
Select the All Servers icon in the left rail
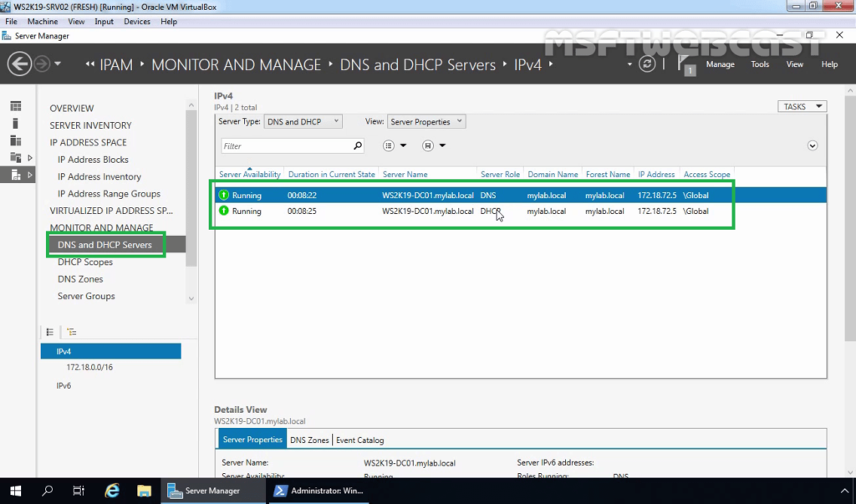pos(16,140)
